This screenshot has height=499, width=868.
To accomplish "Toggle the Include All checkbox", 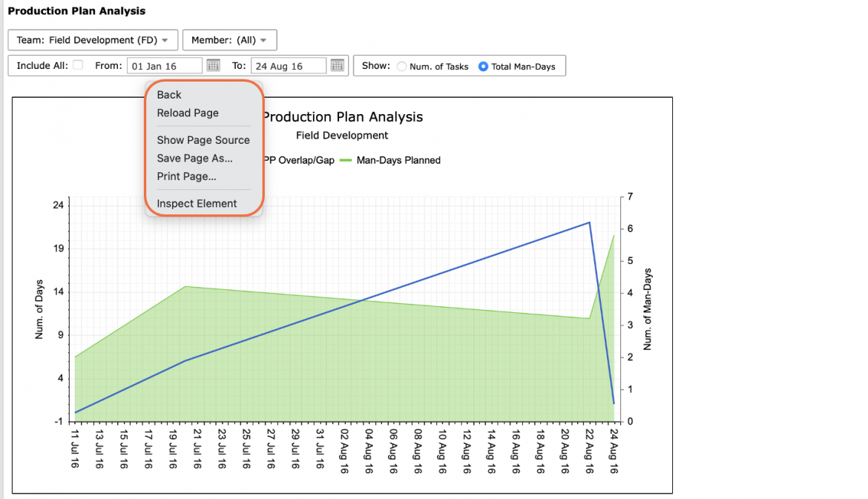I will (x=78, y=65).
